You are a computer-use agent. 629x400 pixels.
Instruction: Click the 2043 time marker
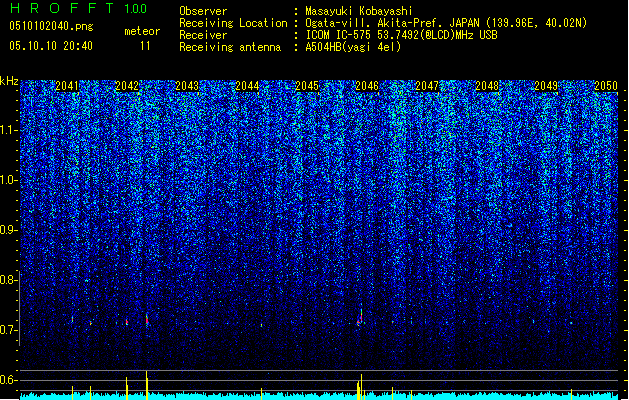(x=187, y=86)
